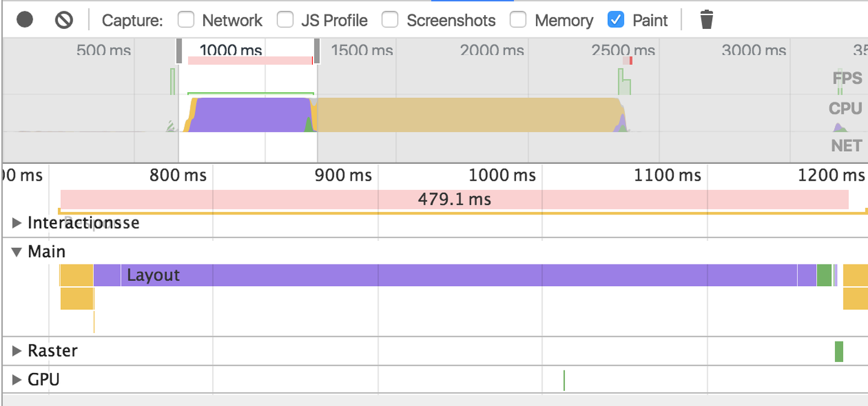Image resolution: width=868 pixels, height=406 pixels.
Task: Enable the Network capture checkbox
Action: pyautogui.click(x=186, y=20)
